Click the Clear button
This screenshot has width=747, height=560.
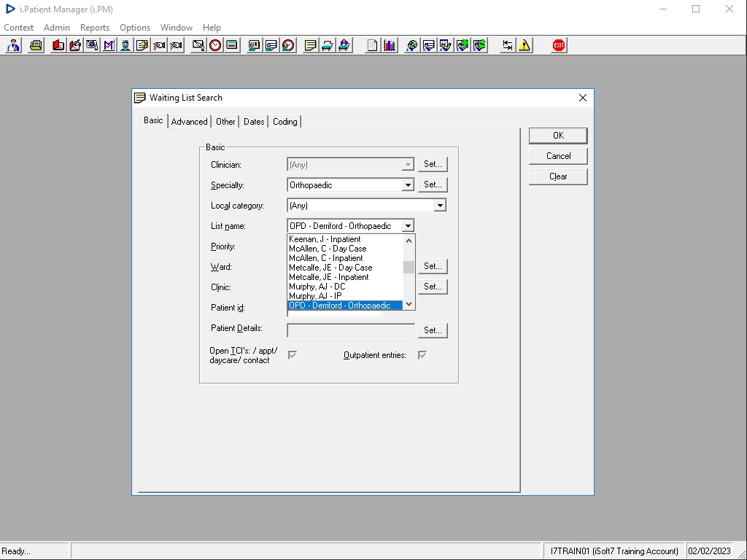(x=558, y=176)
